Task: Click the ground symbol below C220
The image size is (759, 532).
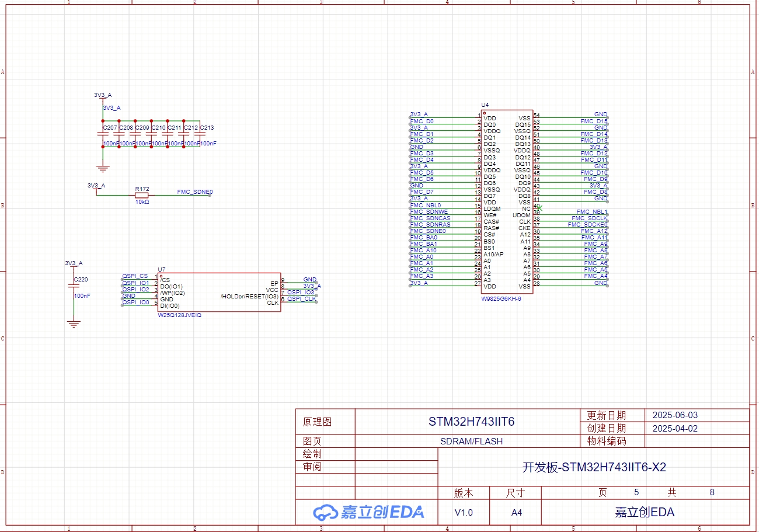Action: coord(74,324)
